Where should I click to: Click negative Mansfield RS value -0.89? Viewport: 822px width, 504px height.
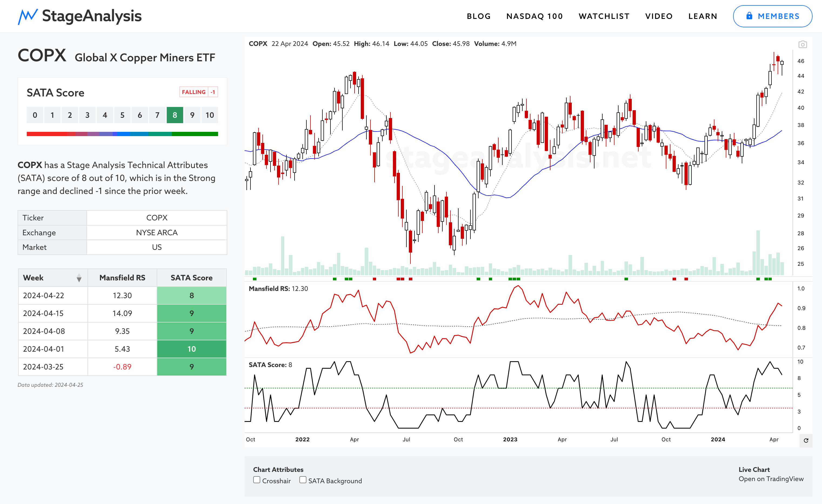pos(122,367)
